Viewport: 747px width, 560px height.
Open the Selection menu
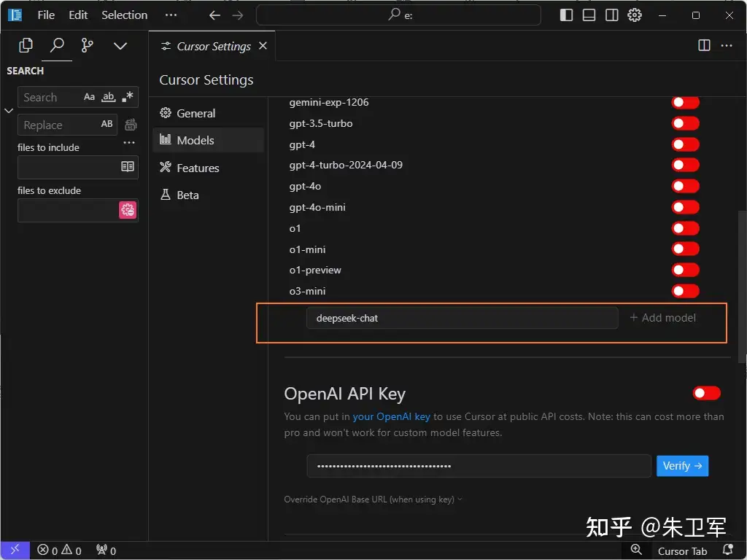tap(124, 15)
